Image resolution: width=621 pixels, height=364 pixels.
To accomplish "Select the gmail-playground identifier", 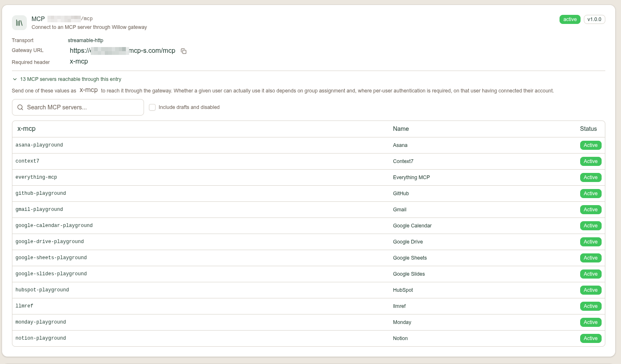I will click(39, 210).
